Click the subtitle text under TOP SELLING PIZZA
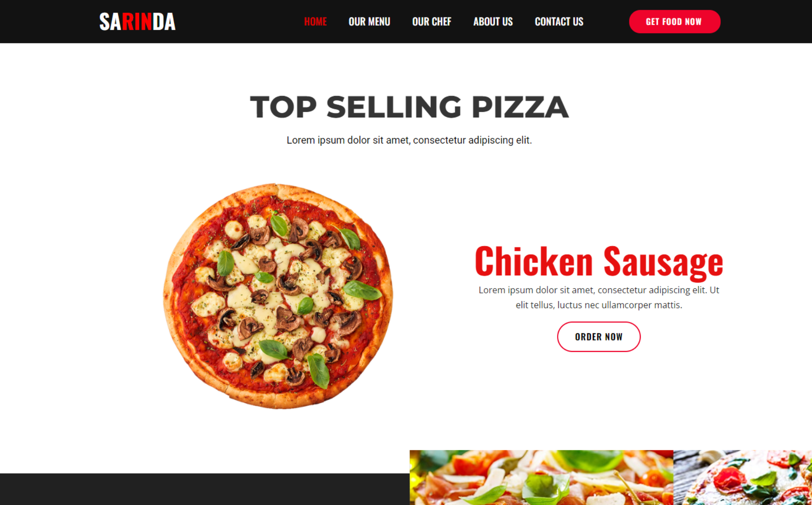Screen dimensions: 812x505 [409, 140]
